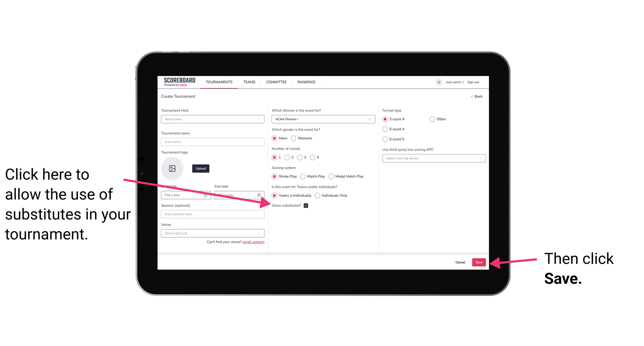The height and width of the screenshot is (346, 644).
Task: Click the calendar icon for End date
Action: coord(259,195)
